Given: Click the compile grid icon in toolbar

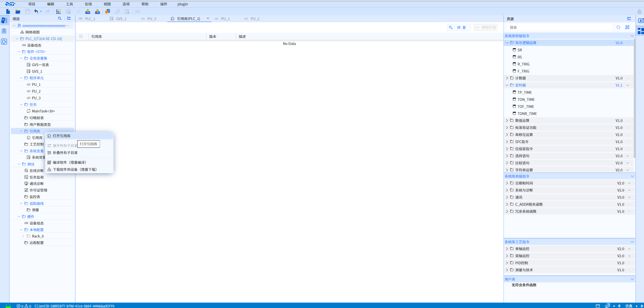Looking at the screenshot, I should point(58,11).
